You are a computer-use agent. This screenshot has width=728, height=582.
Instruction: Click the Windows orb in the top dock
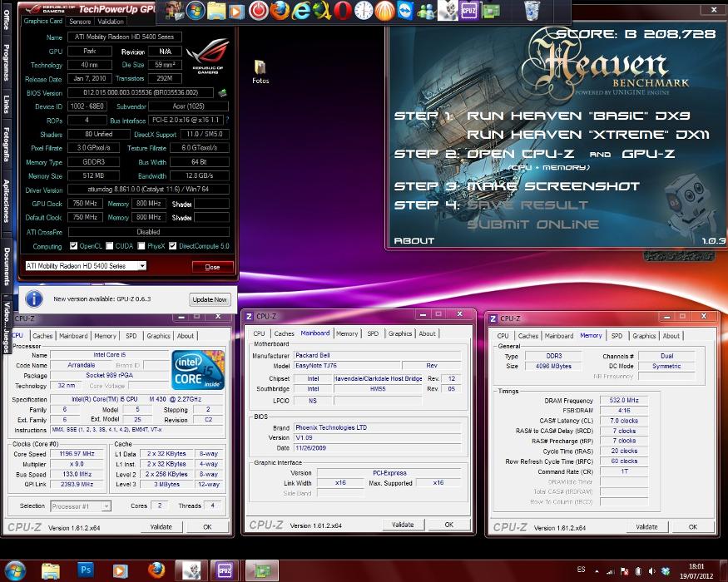tap(196, 11)
